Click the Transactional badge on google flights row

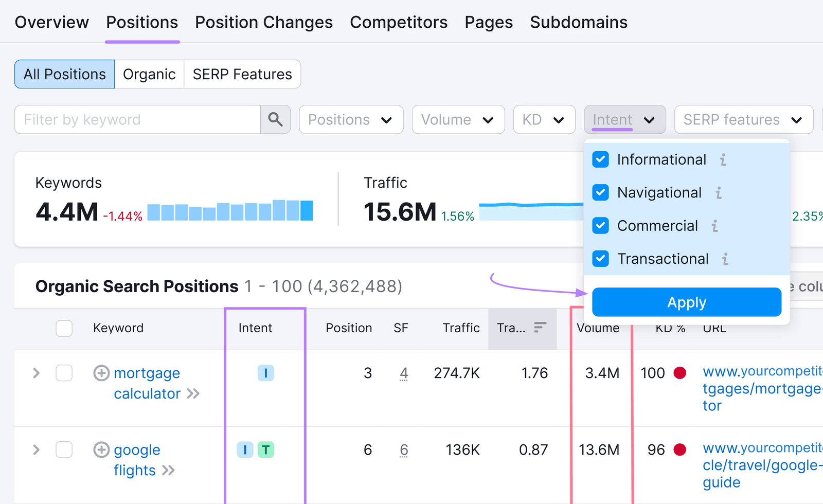(x=265, y=449)
